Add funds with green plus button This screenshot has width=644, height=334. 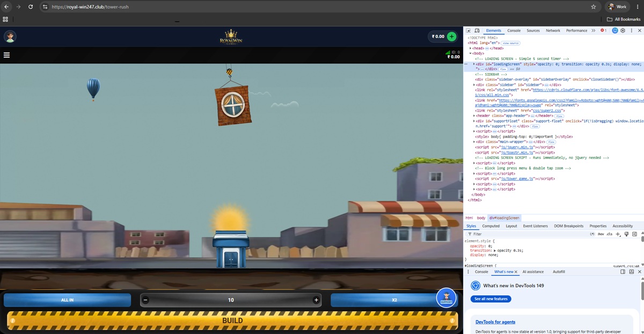coord(452,37)
